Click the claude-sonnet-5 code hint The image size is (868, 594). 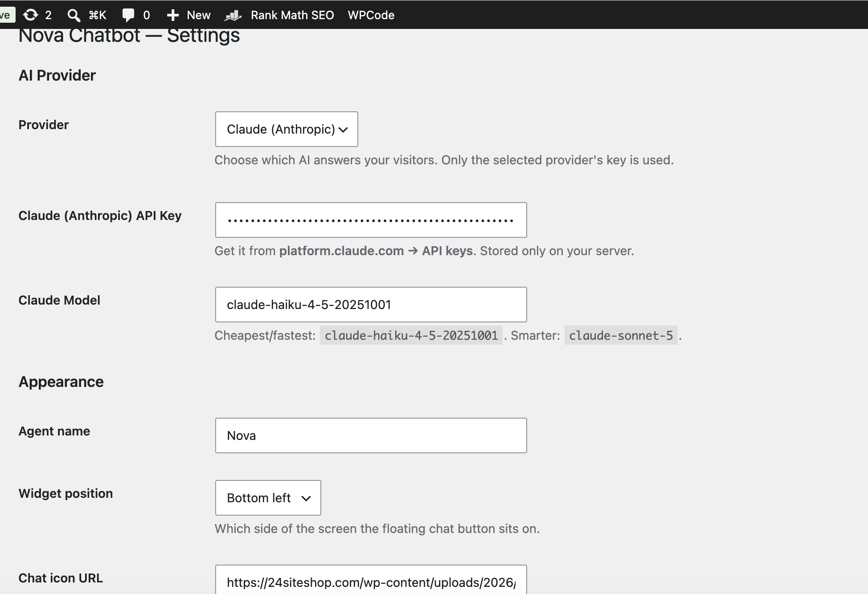point(621,335)
